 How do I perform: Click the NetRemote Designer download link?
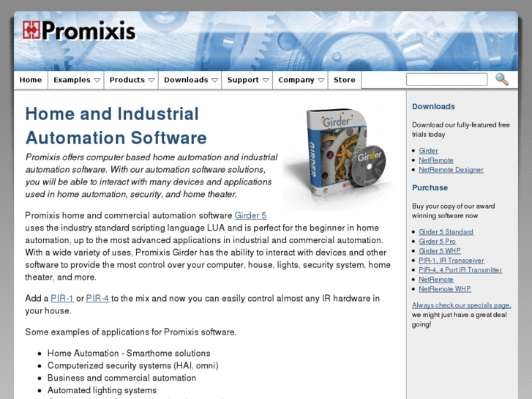click(451, 169)
